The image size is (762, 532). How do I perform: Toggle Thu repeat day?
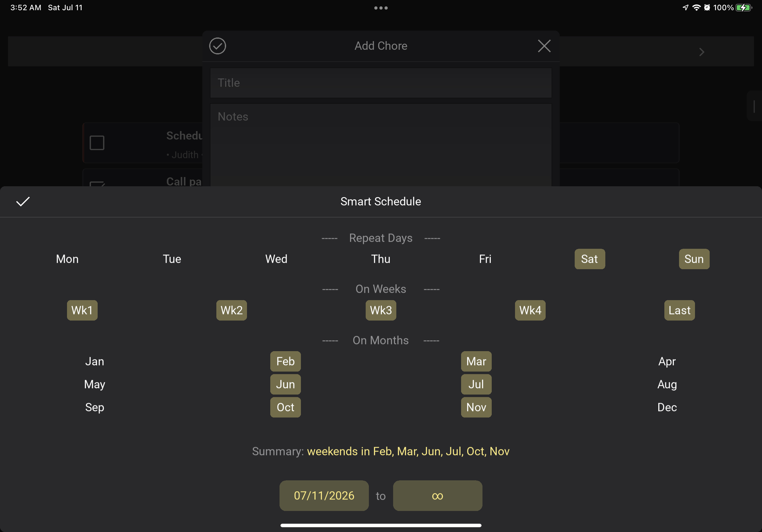click(381, 259)
